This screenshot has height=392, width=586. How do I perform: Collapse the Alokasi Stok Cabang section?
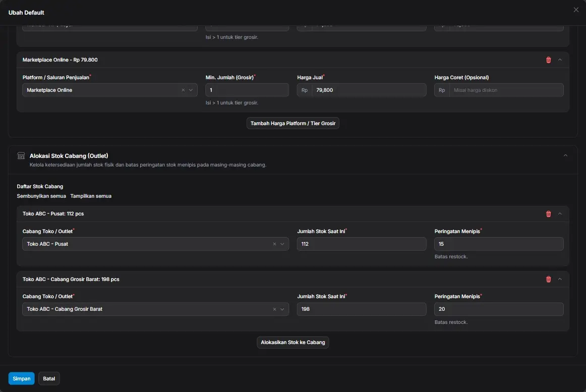click(x=565, y=155)
